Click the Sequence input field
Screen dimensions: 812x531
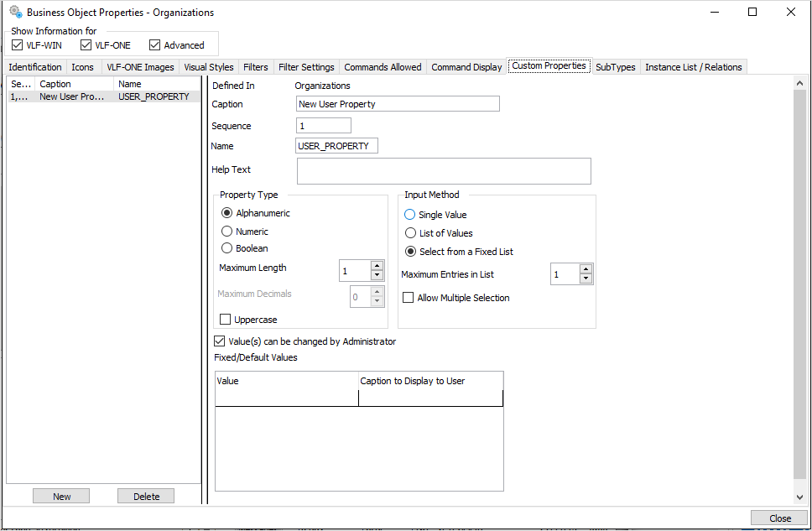(324, 125)
